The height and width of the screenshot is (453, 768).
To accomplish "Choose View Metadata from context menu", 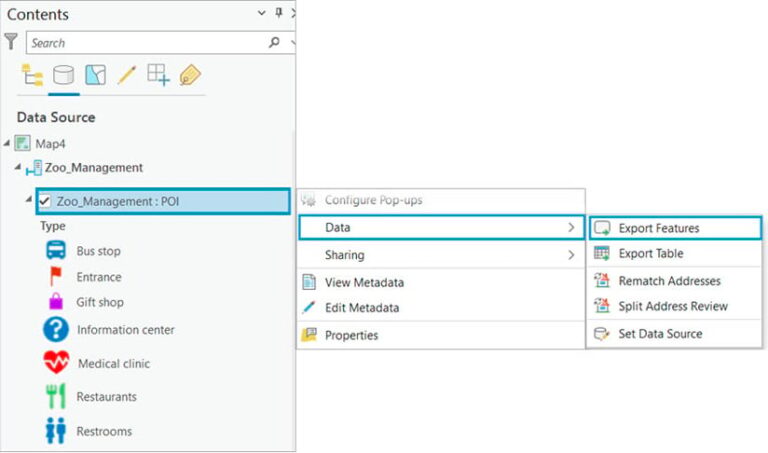I will pos(441,282).
